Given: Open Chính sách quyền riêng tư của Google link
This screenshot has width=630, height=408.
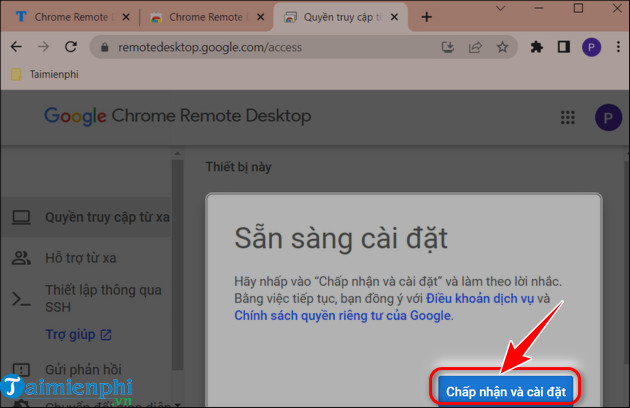Looking at the screenshot, I should click(342, 316).
